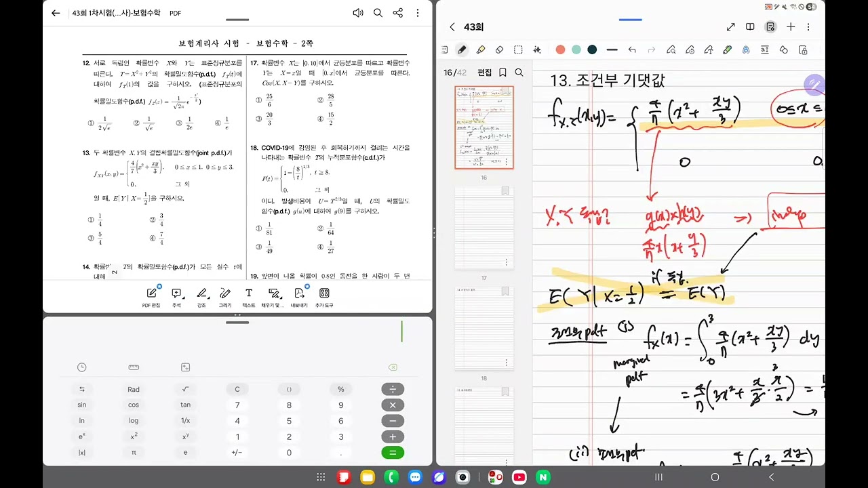Select the pen tool in notes toolbar
This screenshot has width=868, height=488.
[462, 49]
